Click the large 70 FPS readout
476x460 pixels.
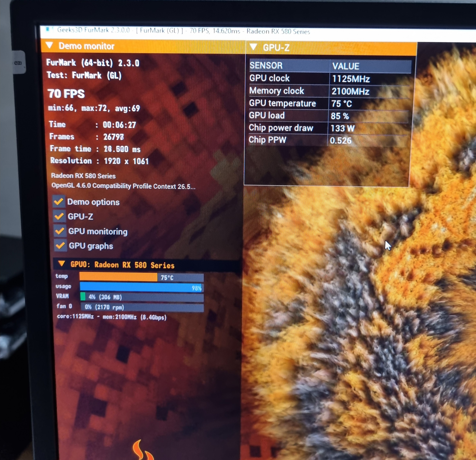coord(66,94)
